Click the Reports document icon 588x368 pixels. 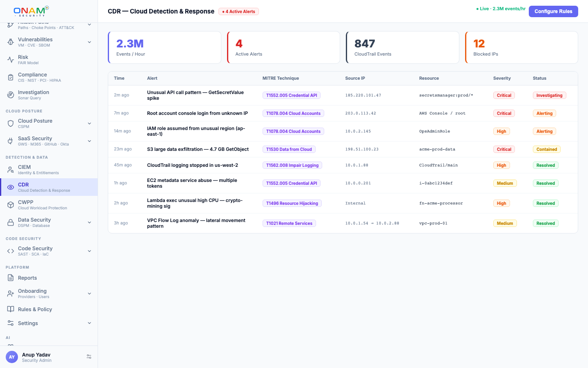pos(11,278)
